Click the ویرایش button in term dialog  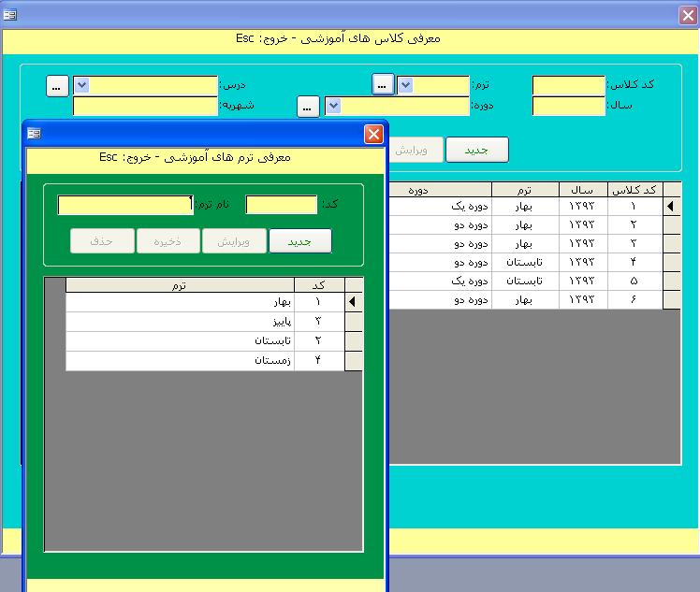tap(234, 241)
